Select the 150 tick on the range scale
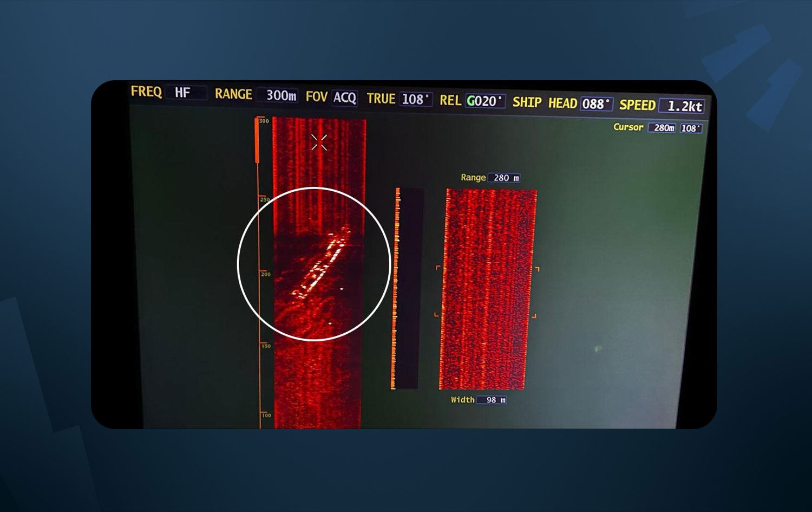812x512 pixels. (265, 346)
